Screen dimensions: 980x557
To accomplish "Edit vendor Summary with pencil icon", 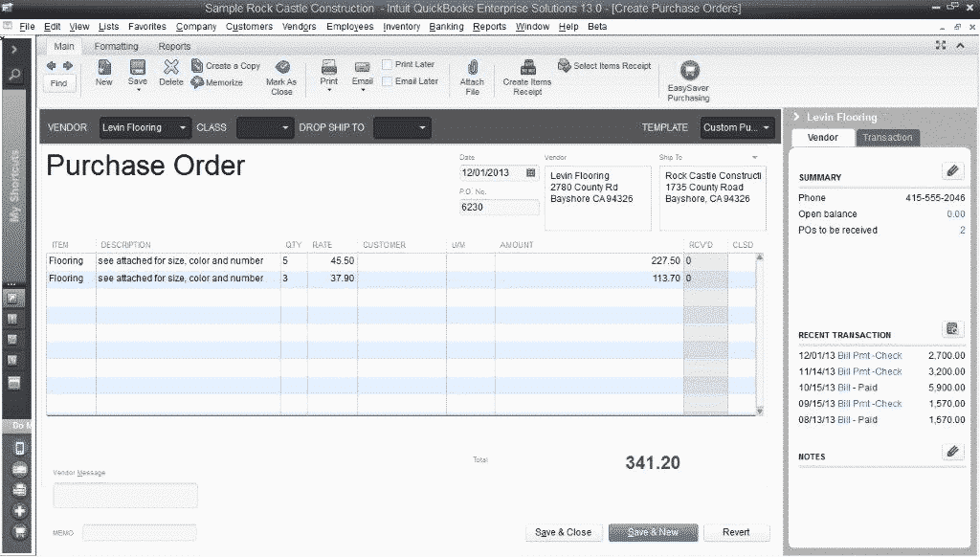I will (952, 170).
